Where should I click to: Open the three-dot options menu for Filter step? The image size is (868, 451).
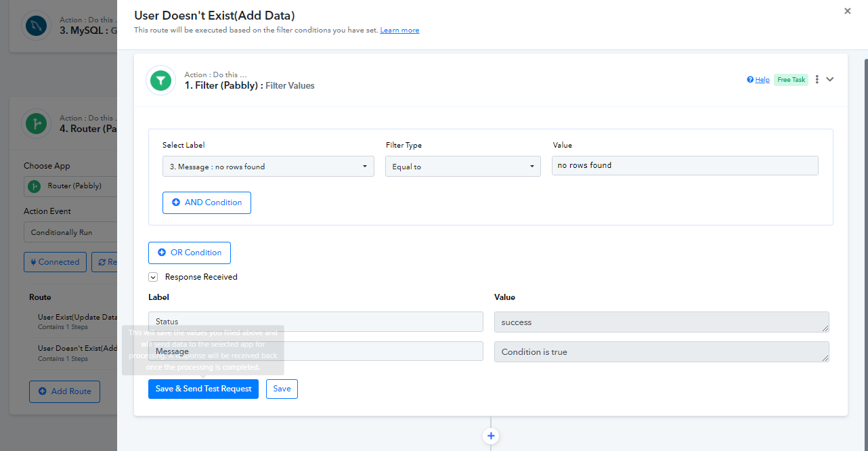pyautogui.click(x=817, y=79)
